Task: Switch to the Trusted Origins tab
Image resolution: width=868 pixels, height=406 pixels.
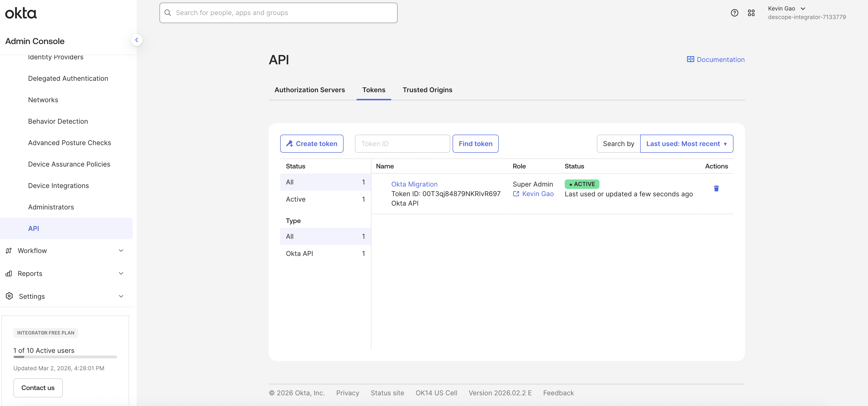Action: point(427,90)
